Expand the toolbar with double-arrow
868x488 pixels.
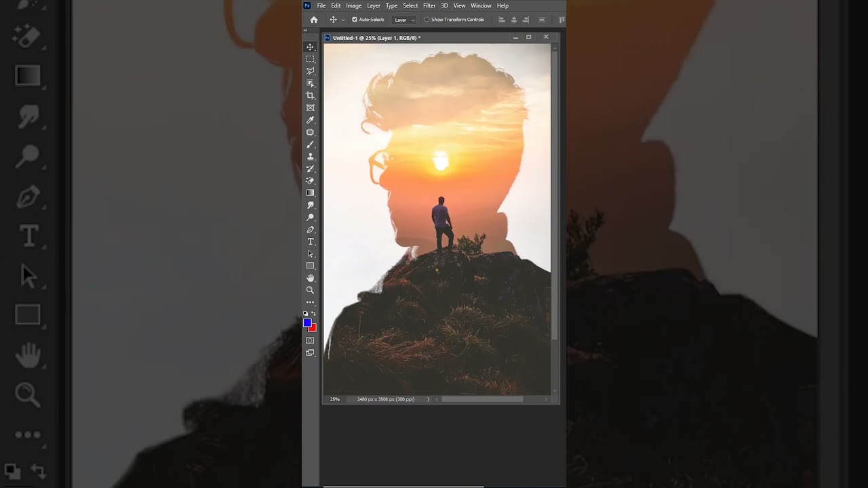pyautogui.click(x=305, y=30)
